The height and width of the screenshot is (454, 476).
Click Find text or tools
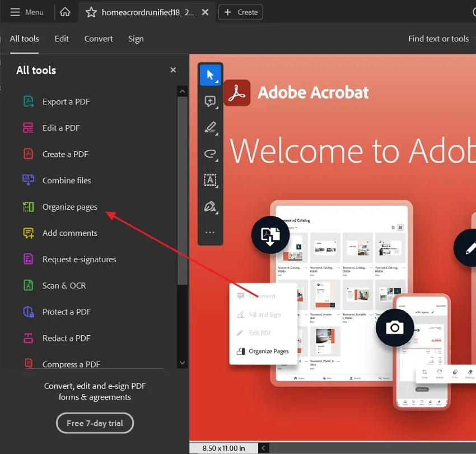[438, 39]
